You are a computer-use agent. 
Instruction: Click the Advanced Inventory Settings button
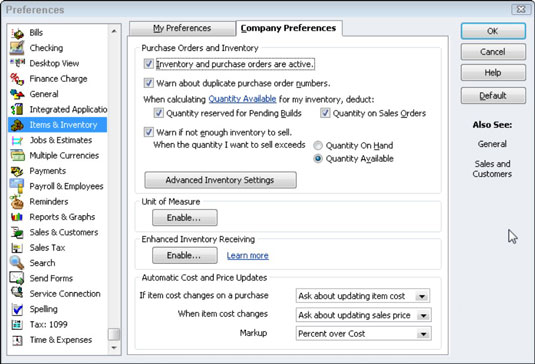point(220,180)
